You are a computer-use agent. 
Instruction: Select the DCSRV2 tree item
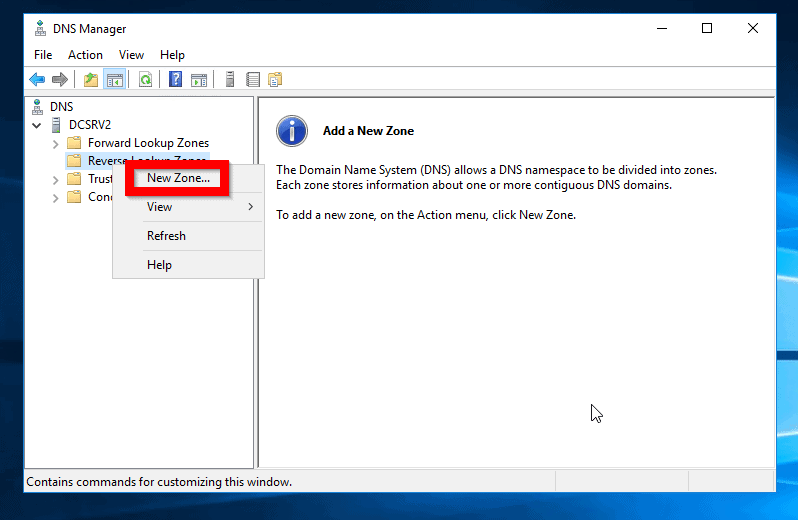90,125
